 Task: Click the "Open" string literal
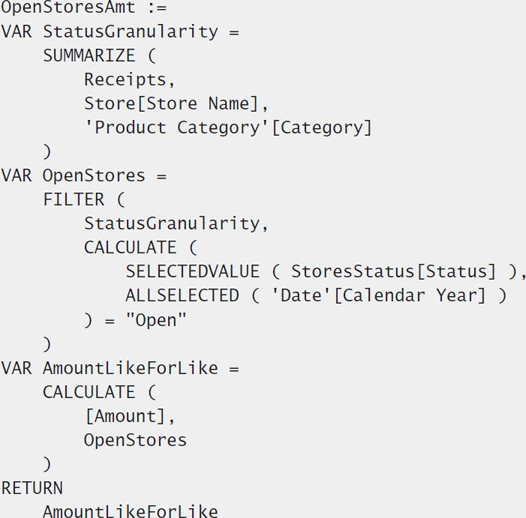(x=156, y=320)
